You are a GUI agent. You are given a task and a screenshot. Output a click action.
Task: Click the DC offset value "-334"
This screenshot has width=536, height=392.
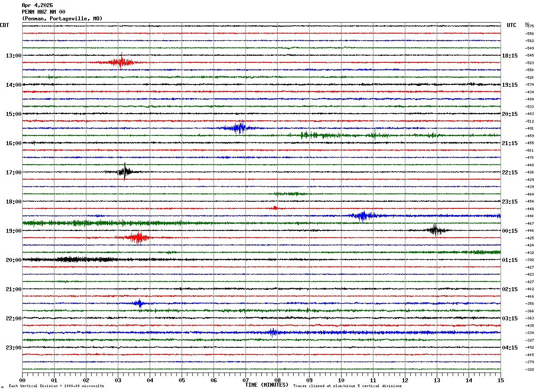529,333
